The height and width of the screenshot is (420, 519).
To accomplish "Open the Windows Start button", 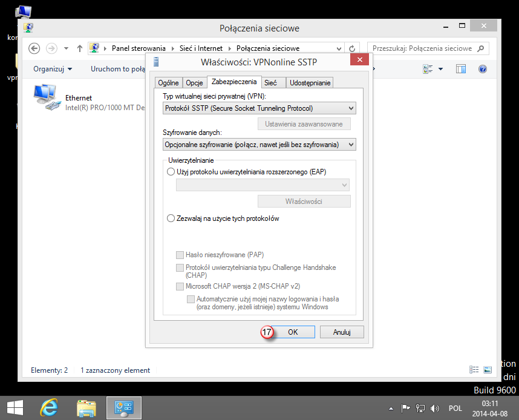I will [x=15, y=408].
